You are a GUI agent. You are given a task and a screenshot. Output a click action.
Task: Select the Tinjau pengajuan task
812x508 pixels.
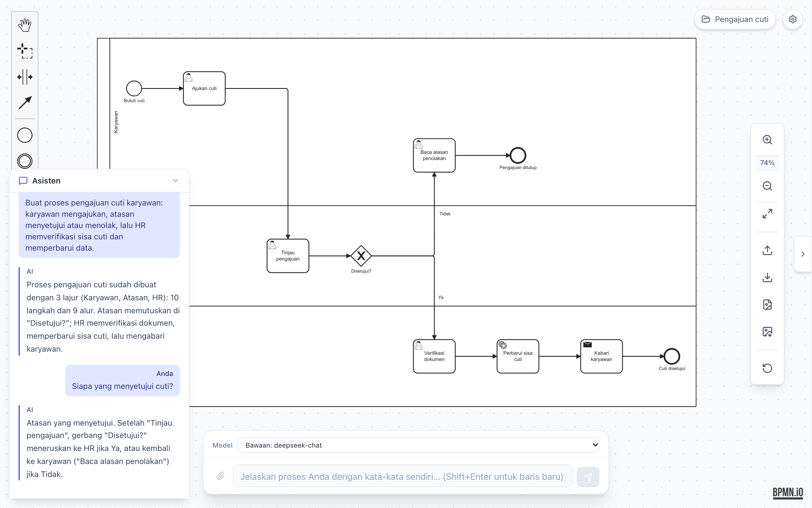tap(288, 256)
